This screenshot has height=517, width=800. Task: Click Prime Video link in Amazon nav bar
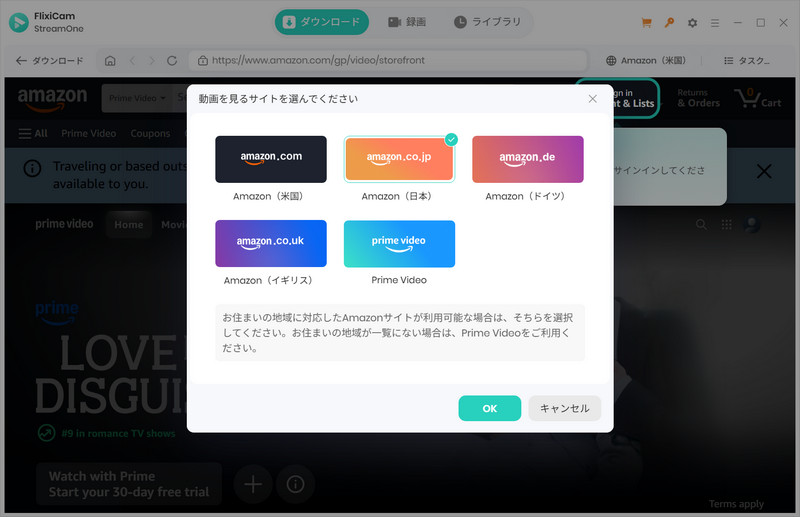coord(89,134)
